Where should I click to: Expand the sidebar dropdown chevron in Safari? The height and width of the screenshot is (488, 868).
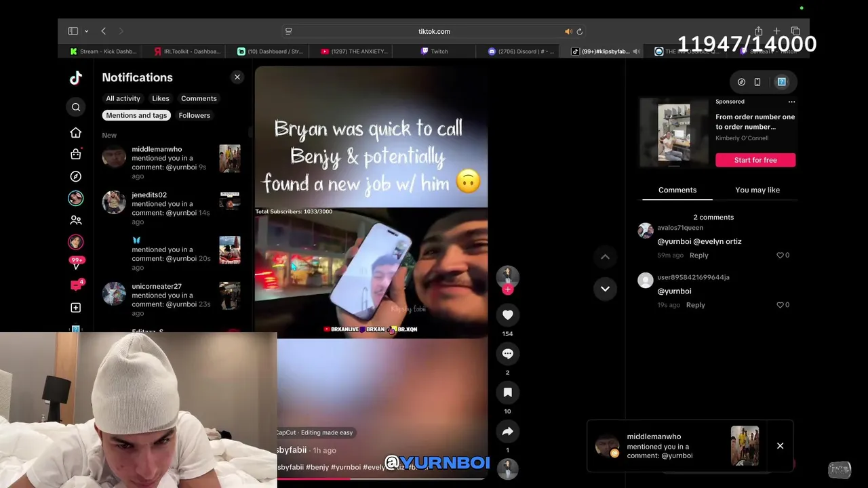click(x=86, y=31)
